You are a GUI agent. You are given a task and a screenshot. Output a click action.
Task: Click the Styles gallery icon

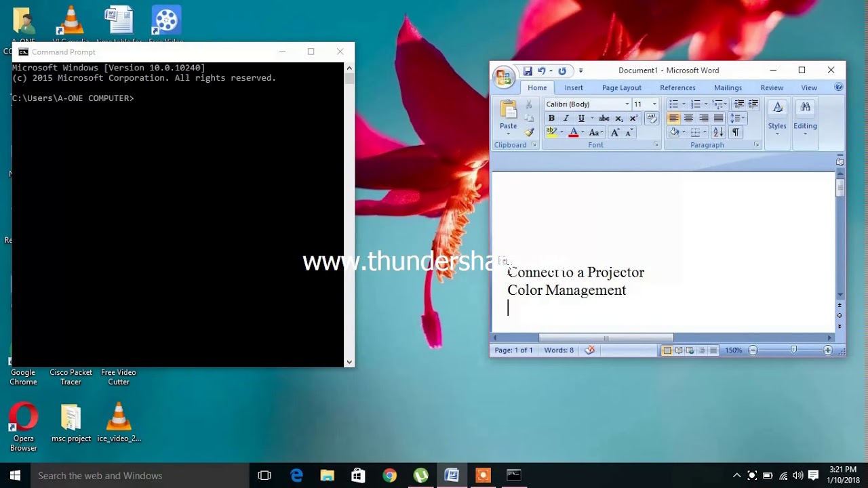click(777, 108)
